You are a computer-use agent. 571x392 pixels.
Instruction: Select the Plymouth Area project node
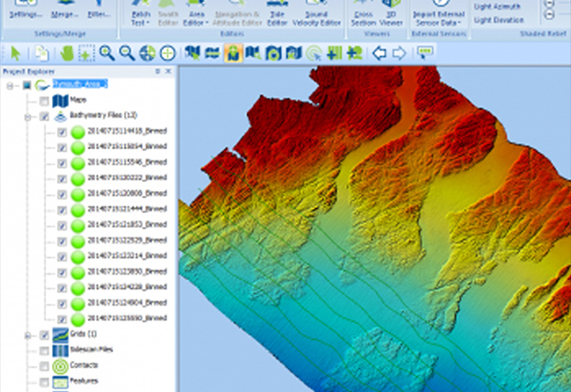coord(80,84)
